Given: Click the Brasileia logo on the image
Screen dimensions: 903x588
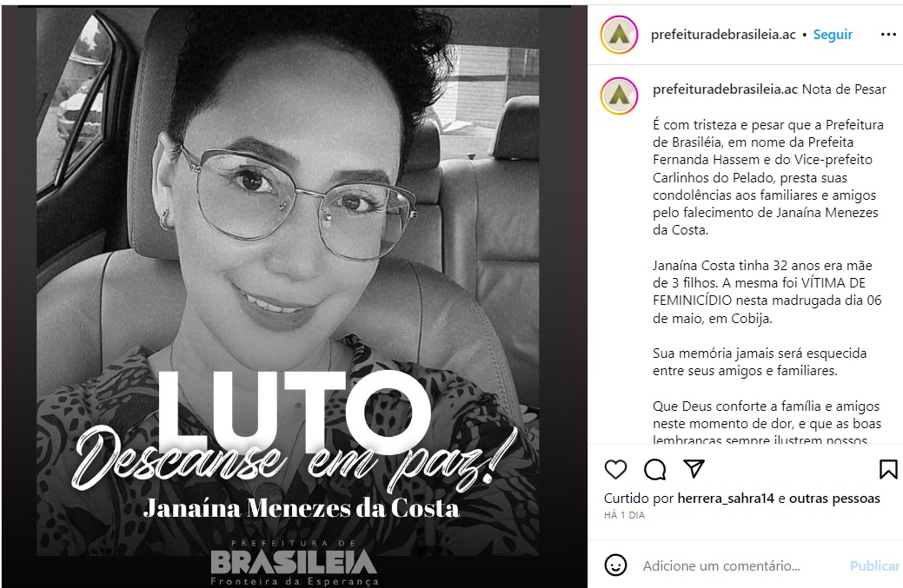Looking at the screenshot, I should pos(295,563).
